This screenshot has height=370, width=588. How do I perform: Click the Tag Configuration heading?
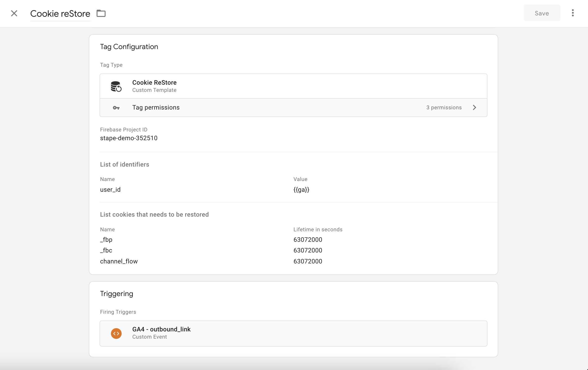coord(129,47)
